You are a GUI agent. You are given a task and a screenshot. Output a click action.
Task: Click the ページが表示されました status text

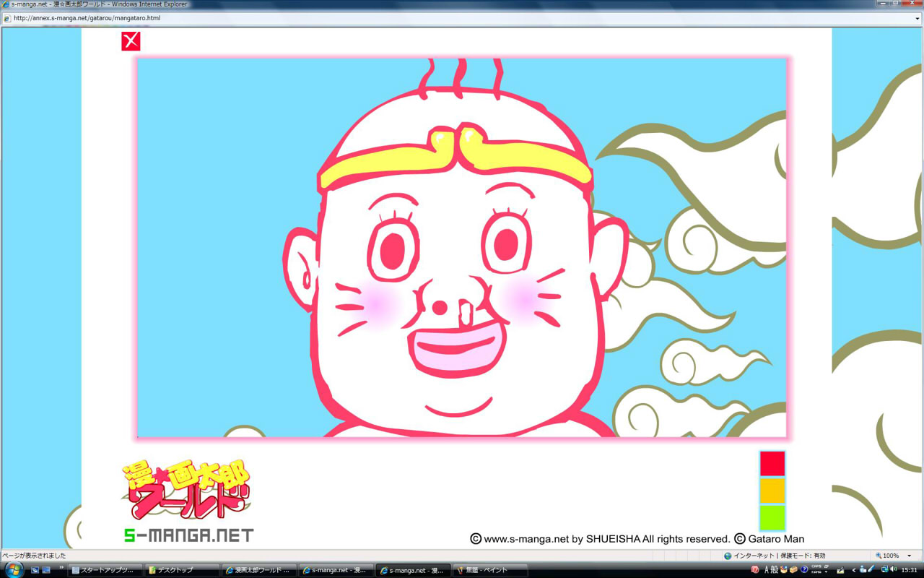point(34,556)
